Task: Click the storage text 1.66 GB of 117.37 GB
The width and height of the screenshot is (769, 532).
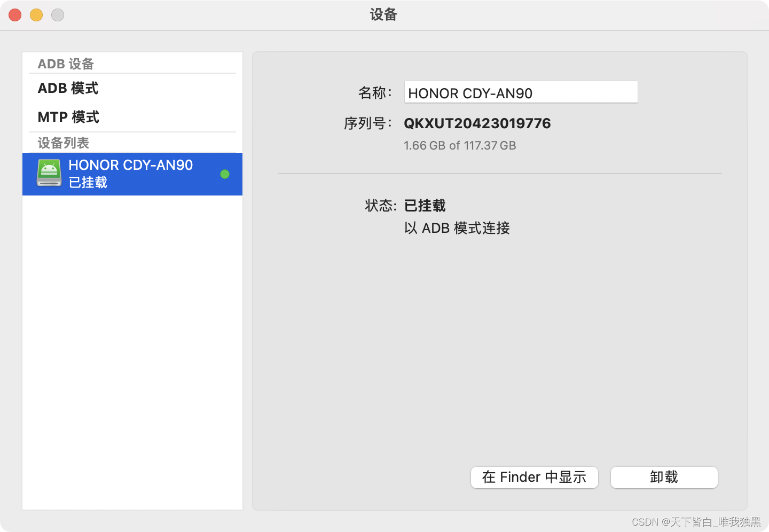Action: pyautogui.click(x=460, y=146)
